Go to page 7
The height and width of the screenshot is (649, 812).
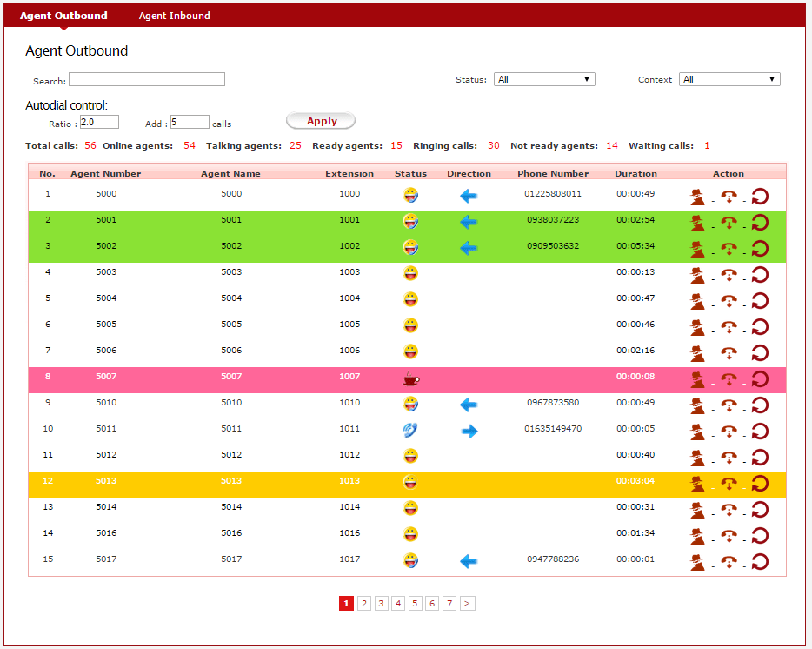(449, 604)
